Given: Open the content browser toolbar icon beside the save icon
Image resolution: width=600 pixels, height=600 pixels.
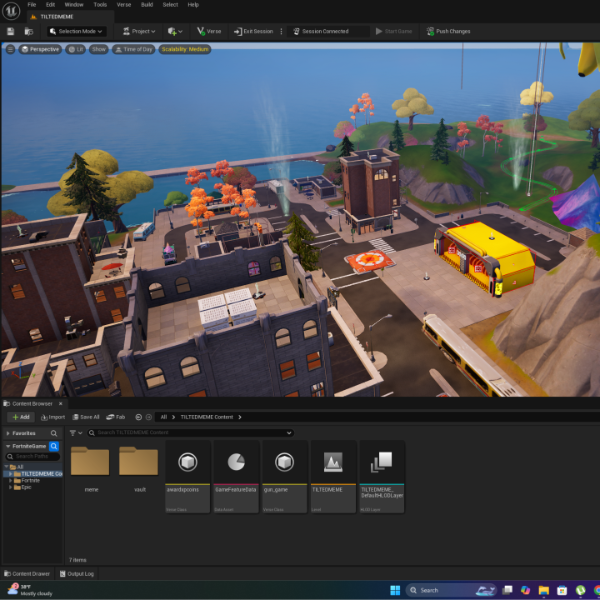Looking at the screenshot, I should click(x=29, y=31).
